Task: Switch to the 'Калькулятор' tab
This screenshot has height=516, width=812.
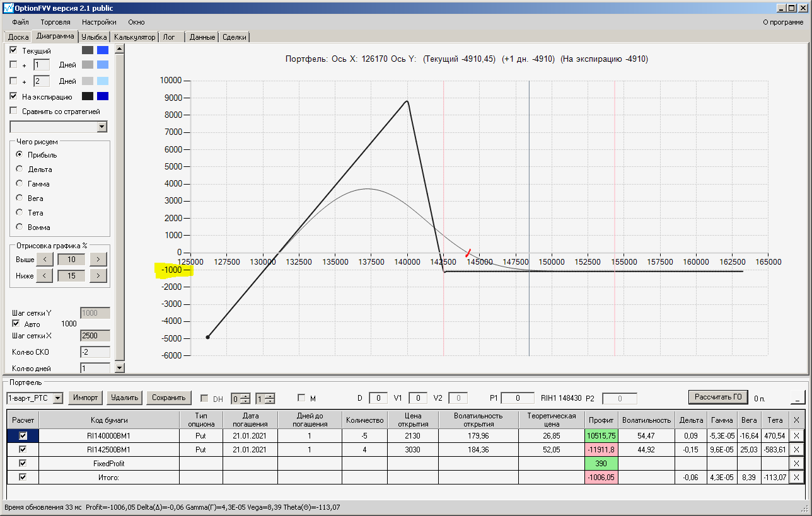Action: click(134, 37)
